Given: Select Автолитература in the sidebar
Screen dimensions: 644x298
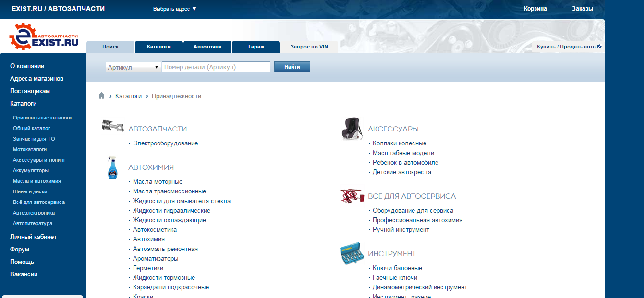Looking at the screenshot, I should (x=33, y=223).
